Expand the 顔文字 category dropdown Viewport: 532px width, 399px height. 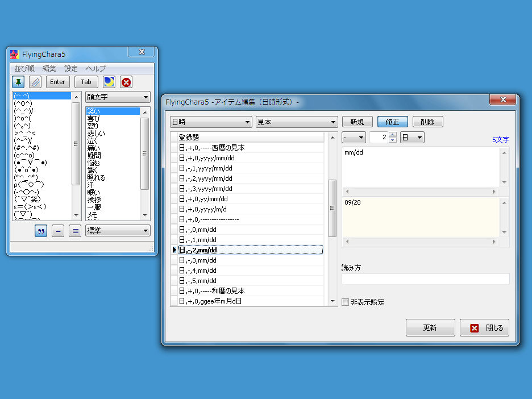coord(118,97)
